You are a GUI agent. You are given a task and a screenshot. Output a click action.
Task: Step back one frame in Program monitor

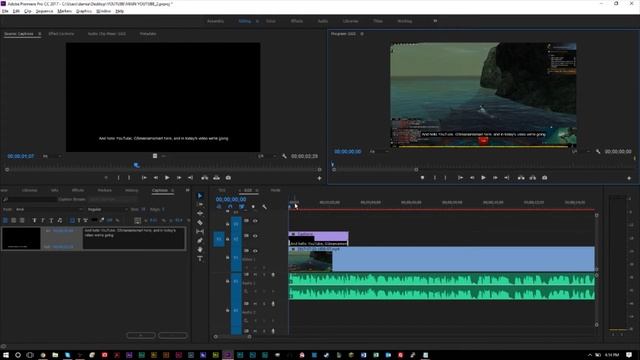pos(472,178)
